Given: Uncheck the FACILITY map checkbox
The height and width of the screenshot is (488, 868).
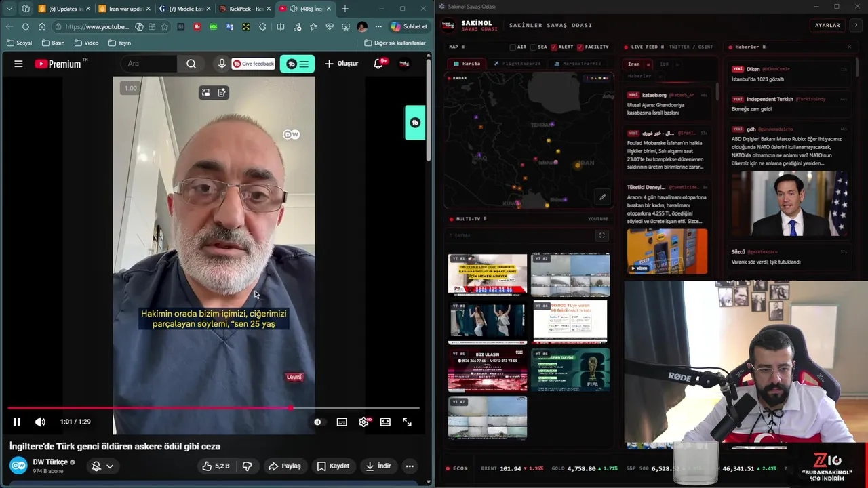Looking at the screenshot, I should tap(580, 47).
